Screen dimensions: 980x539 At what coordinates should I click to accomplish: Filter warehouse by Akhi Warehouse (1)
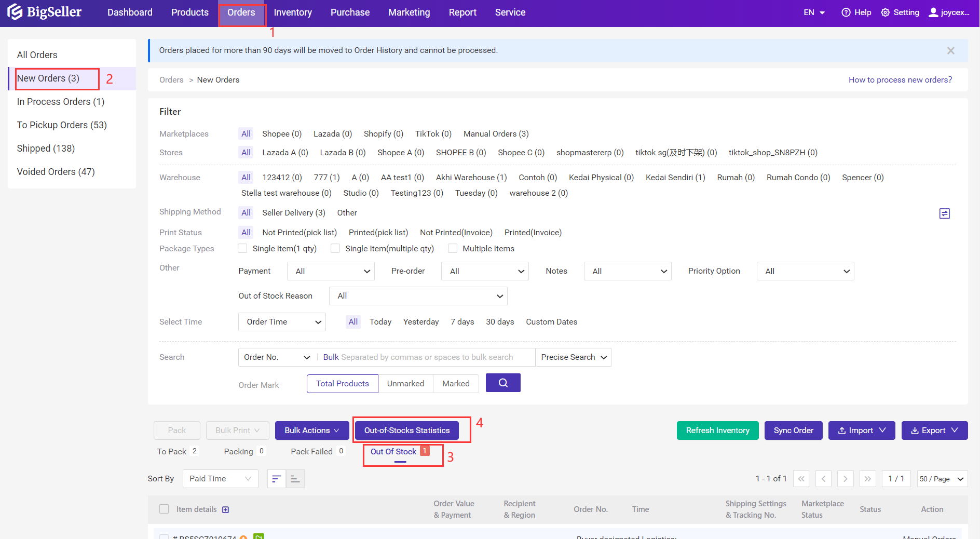[x=471, y=178]
